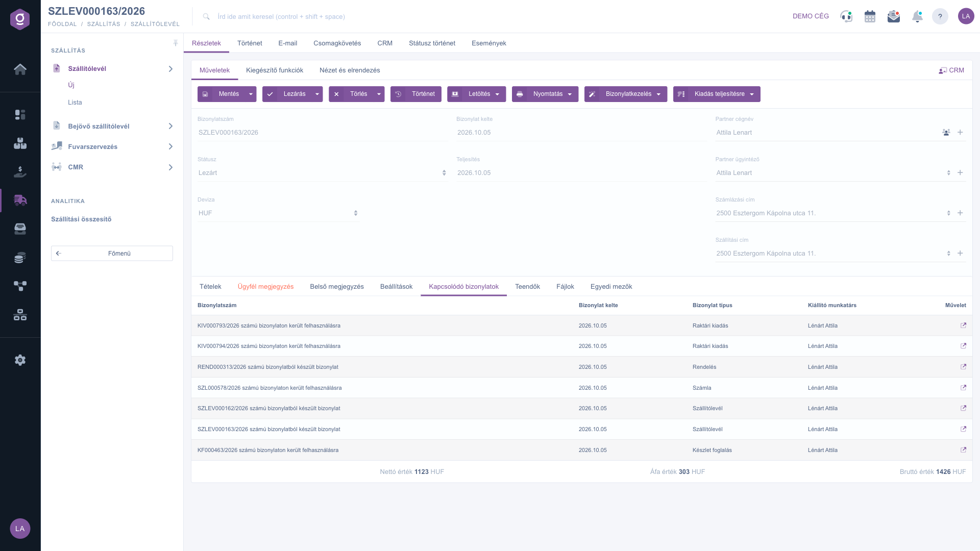980x551 pixels.
Task: Open the home icon in left sidebar
Action: tap(20, 69)
